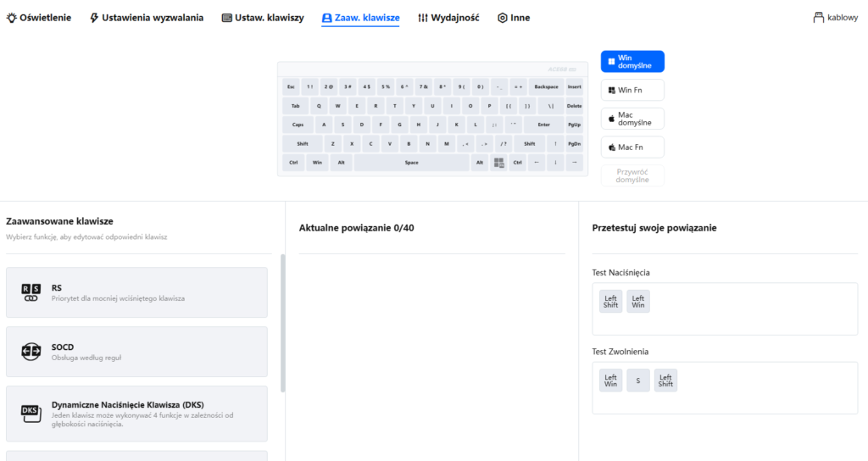Click the right arrow key on keyboard
The image size is (868, 461).
tap(574, 163)
